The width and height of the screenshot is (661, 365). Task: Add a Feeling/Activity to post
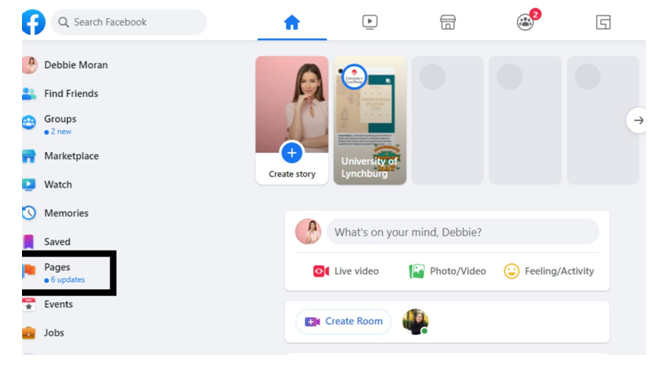point(549,271)
